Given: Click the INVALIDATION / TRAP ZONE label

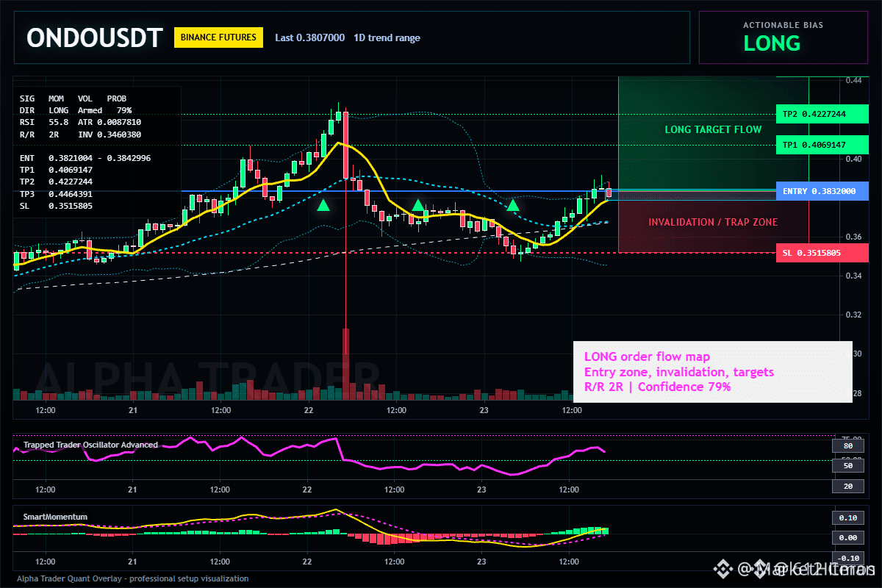Looking at the screenshot, I should (x=713, y=222).
